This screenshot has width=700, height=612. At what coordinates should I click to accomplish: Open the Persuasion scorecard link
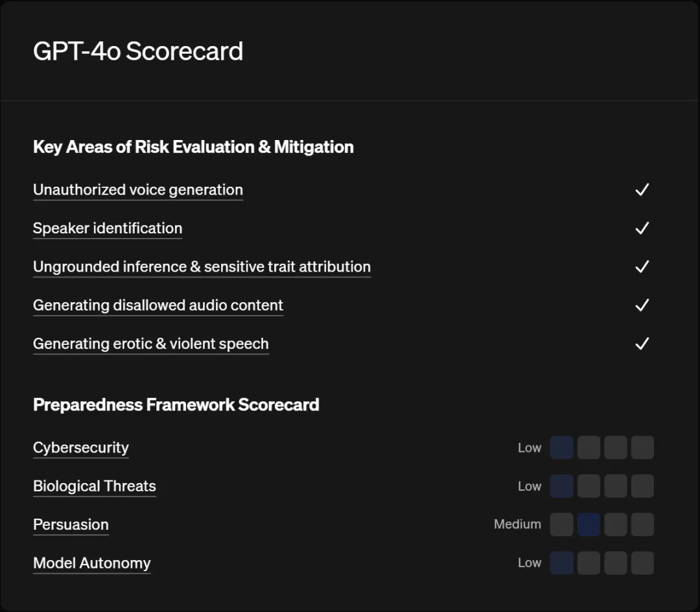pos(71,524)
